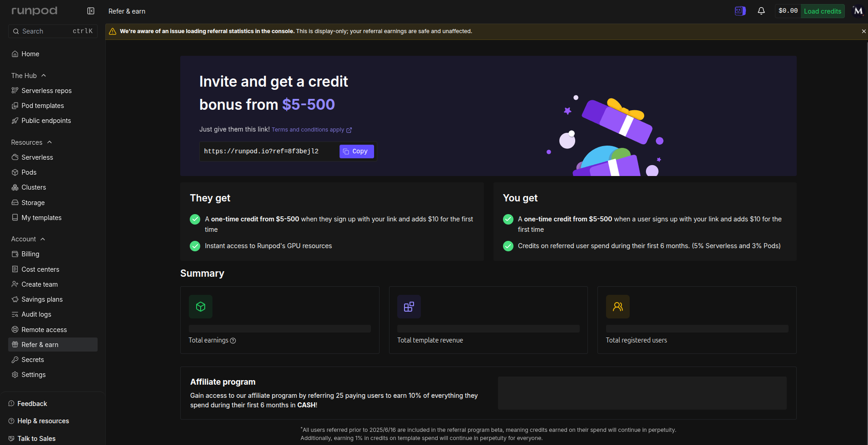Click the Total earnings info icon
Screen dimensions: 868x445
(233, 341)
